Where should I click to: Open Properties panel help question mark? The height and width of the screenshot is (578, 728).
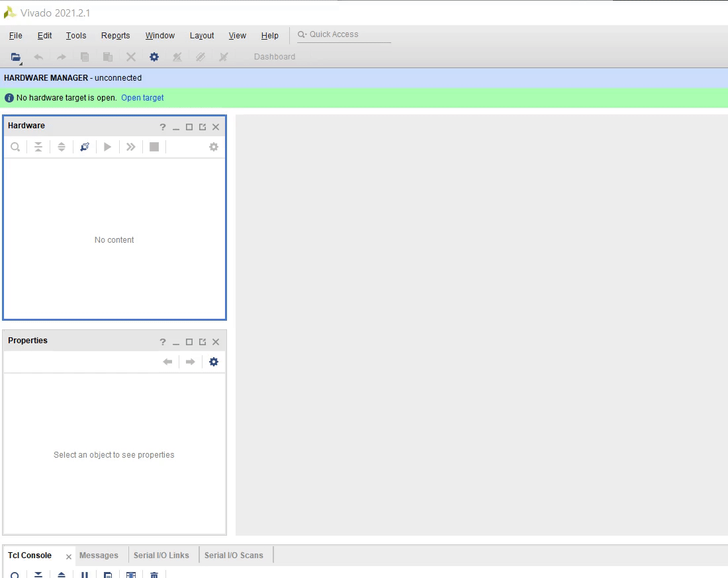click(x=163, y=342)
